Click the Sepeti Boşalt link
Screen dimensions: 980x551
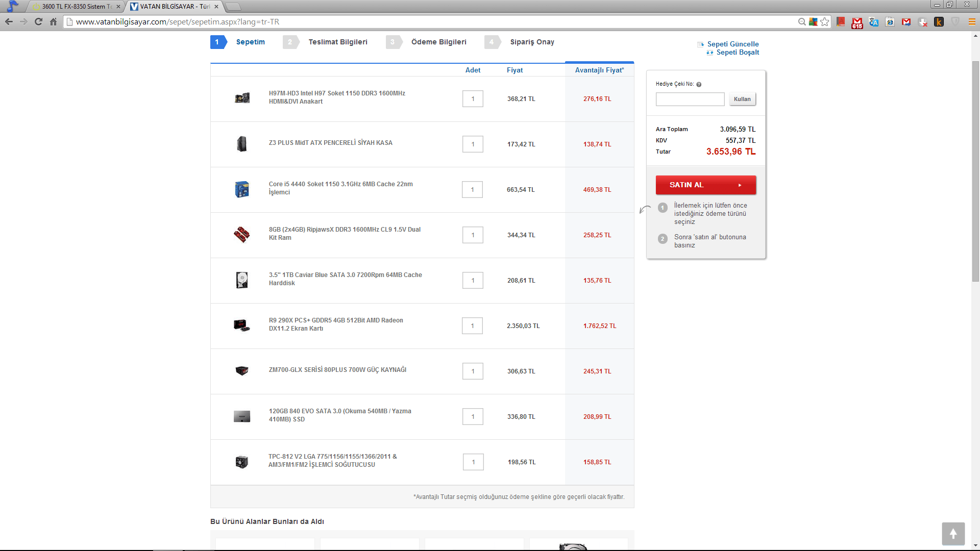pos(737,52)
